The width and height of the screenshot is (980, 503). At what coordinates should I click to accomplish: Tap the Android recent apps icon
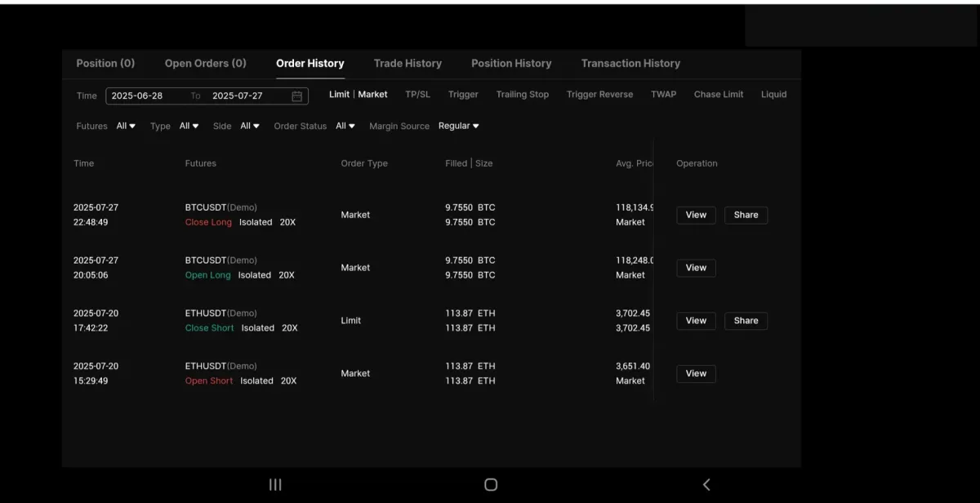[x=275, y=484]
